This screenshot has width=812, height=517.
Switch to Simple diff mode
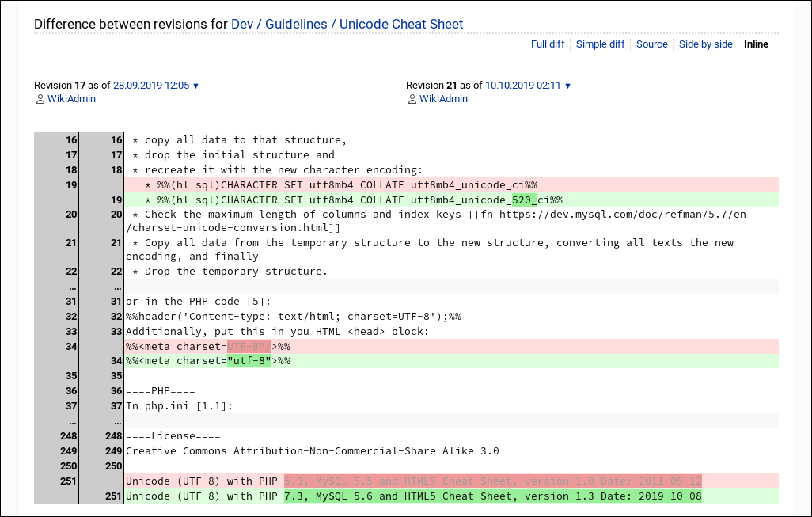point(600,44)
